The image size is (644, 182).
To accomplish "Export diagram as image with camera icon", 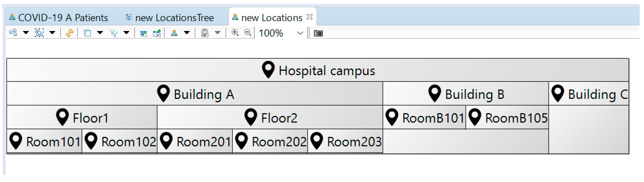I will click(x=318, y=33).
